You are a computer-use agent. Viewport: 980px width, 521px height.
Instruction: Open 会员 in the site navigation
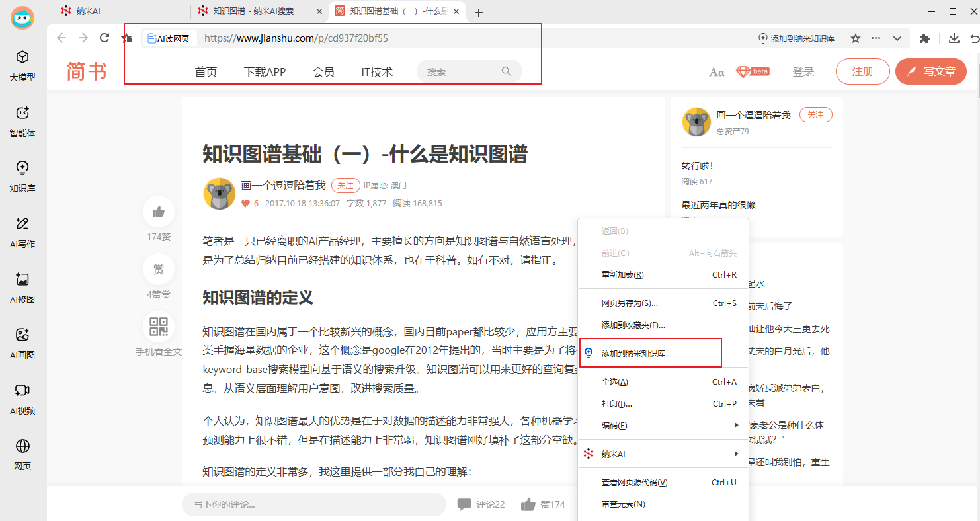[323, 72]
